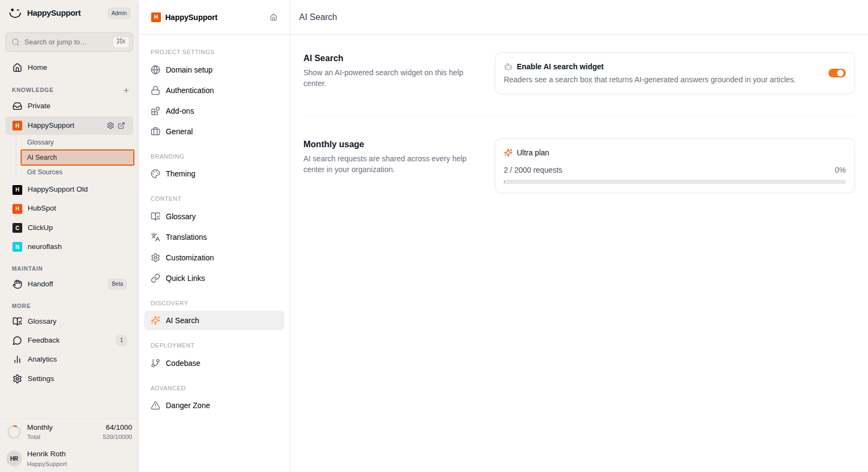Open neuroflash project
Viewport: 868px width, 472px height.
click(69, 247)
